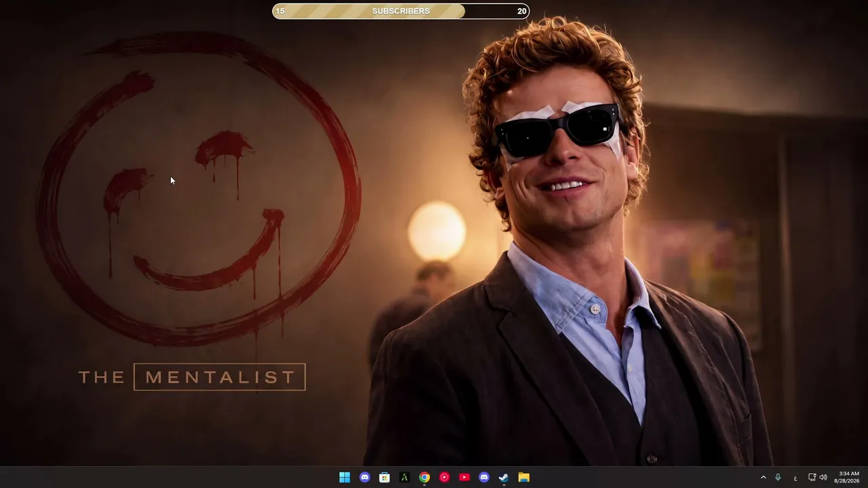Launch Microsoft Store from the taskbar
Viewport: 868px width, 488px height.
click(x=384, y=477)
